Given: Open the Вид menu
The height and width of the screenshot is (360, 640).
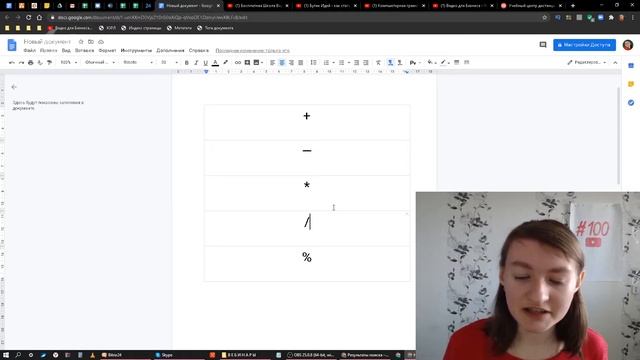Looking at the screenshot, I should (66, 51).
